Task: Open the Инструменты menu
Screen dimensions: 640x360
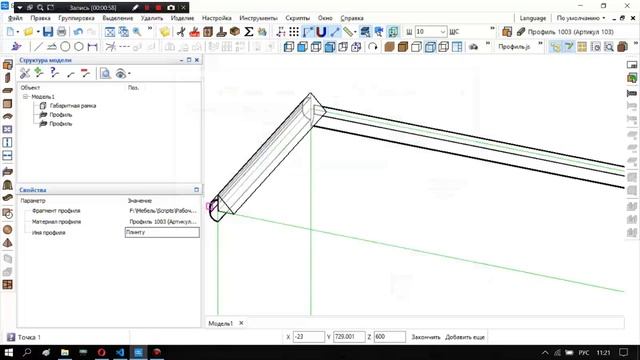Action: 258,18
